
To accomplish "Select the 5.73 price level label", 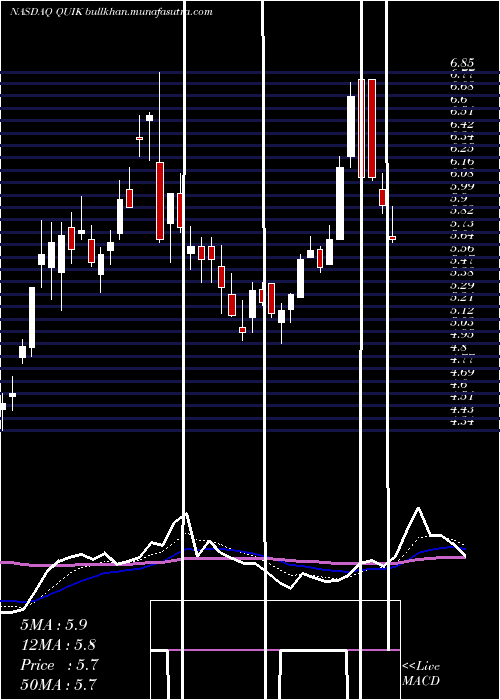I will coord(462,223).
